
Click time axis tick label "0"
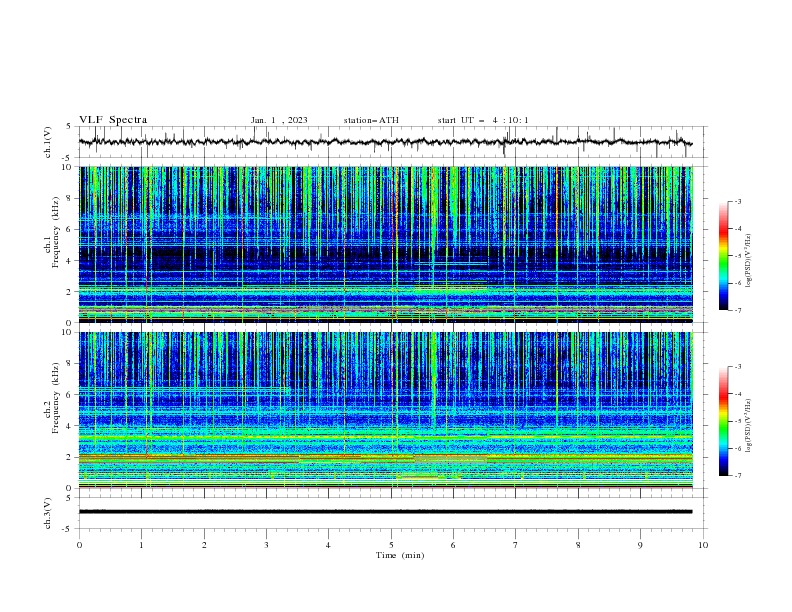79,545
